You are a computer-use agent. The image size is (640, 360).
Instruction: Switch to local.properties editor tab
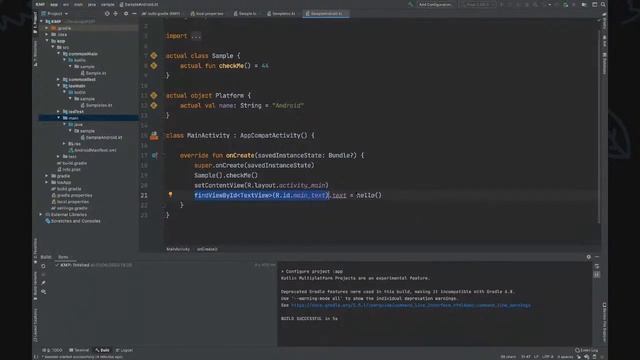207,13
